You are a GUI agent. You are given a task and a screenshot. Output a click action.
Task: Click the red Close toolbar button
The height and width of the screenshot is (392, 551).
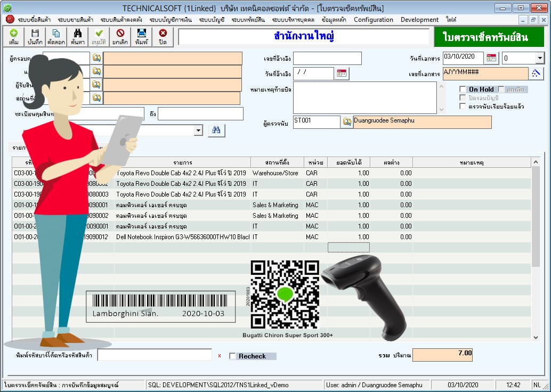pos(163,37)
